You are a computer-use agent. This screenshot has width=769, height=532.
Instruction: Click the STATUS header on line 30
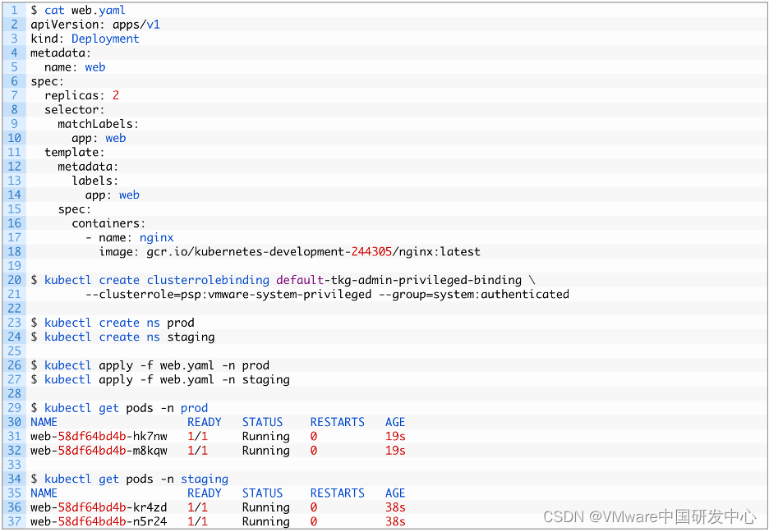(262, 422)
